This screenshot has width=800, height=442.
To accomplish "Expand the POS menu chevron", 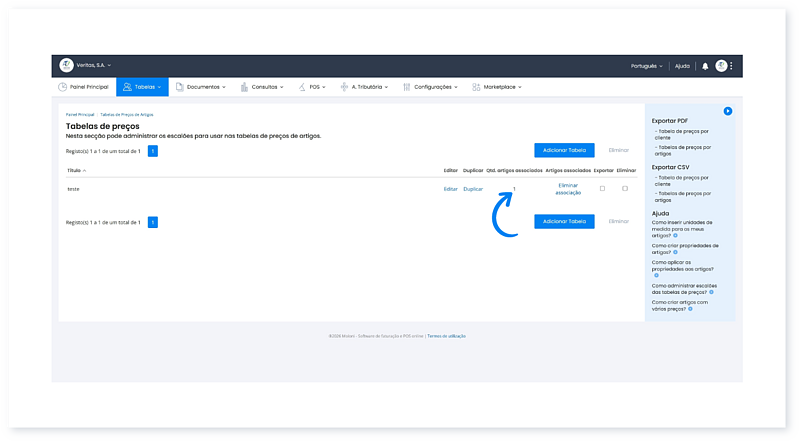I will click(323, 87).
